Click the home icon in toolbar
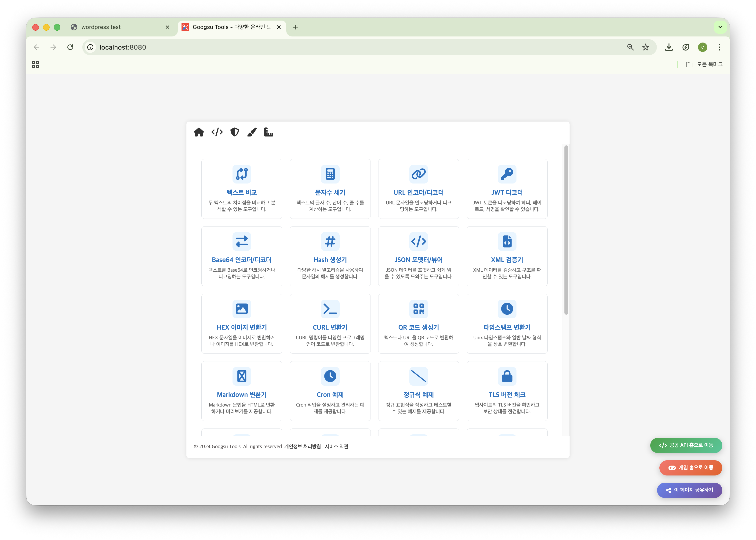 [199, 132]
